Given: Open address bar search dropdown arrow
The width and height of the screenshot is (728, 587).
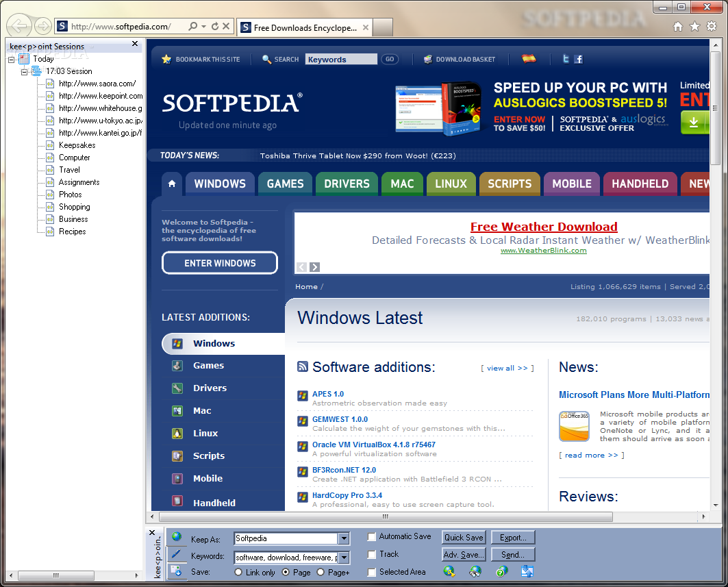Looking at the screenshot, I should (204, 27).
